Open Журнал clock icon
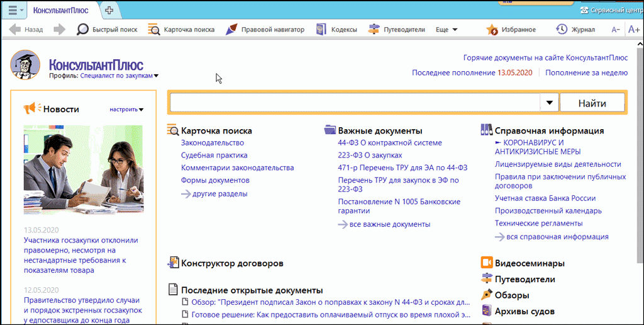Viewport: 644px width, 325px height. click(562, 29)
